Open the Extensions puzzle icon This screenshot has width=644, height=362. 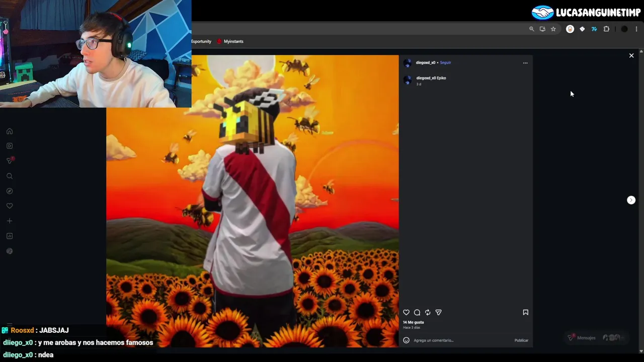click(x=606, y=29)
